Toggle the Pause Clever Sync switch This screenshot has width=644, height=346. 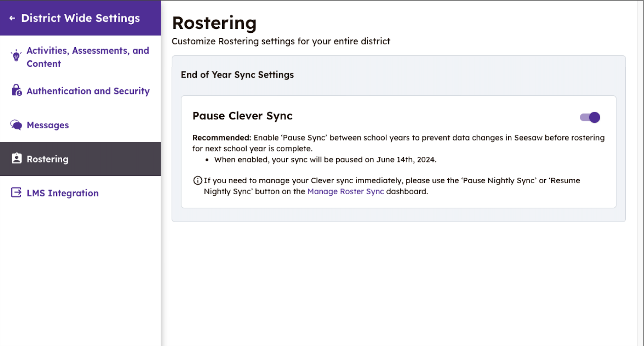[x=590, y=117]
